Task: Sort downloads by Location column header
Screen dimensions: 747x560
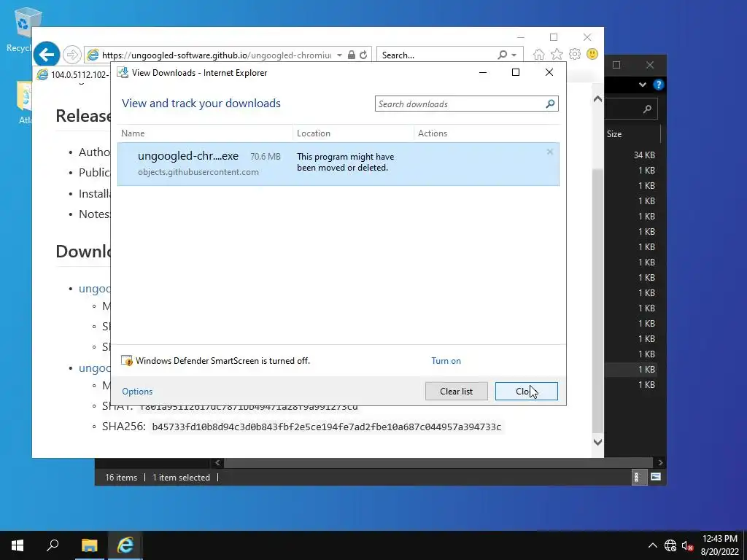Action: [353, 133]
